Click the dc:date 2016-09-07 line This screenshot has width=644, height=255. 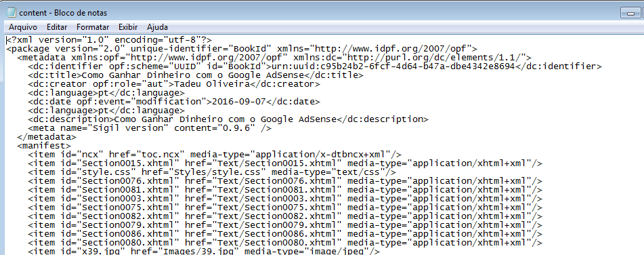click(174, 102)
